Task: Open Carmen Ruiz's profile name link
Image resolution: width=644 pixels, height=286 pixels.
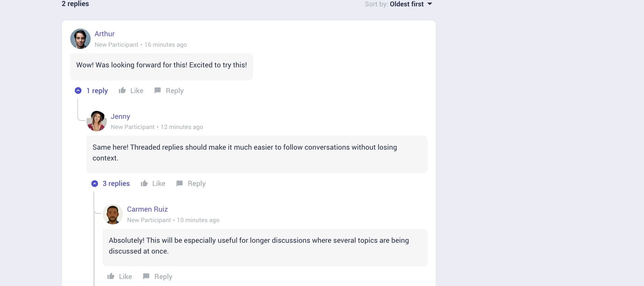Action: click(147, 209)
